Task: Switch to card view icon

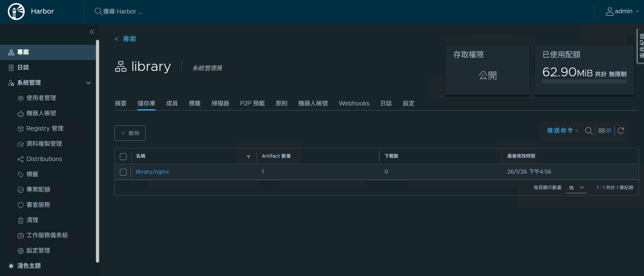Action: (602, 131)
